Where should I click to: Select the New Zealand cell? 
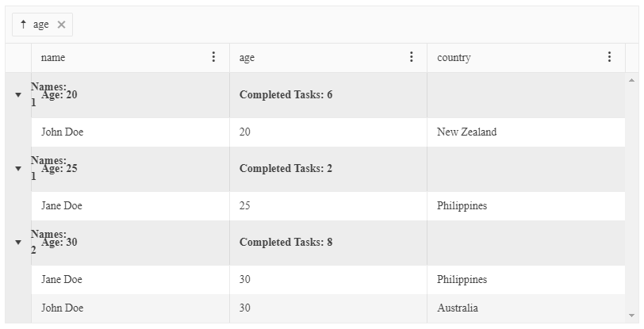pyautogui.click(x=466, y=132)
